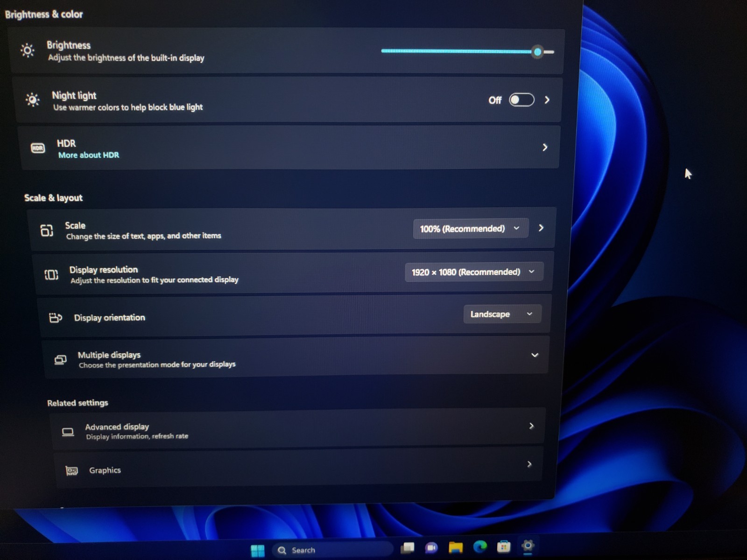Click 'Adjust the brightness of the built-in display' text
747x560 pixels.
click(126, 58)
